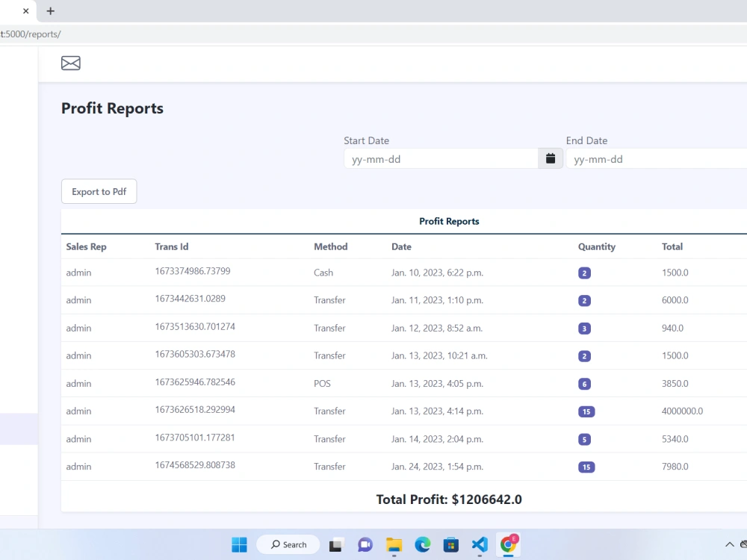The width and height of the screenshot is (747, 560).
Task: Click the date Jan. 24, 2023, 1:54 p.m.
Action: [x=437, y=467]
